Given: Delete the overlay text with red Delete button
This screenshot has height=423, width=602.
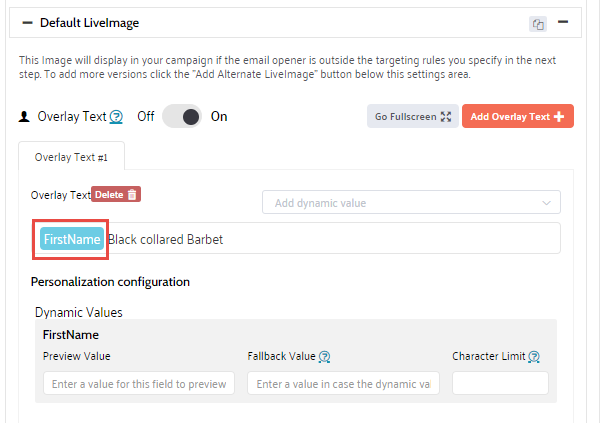Looking at the screenshot, I should tap(117, 194).
